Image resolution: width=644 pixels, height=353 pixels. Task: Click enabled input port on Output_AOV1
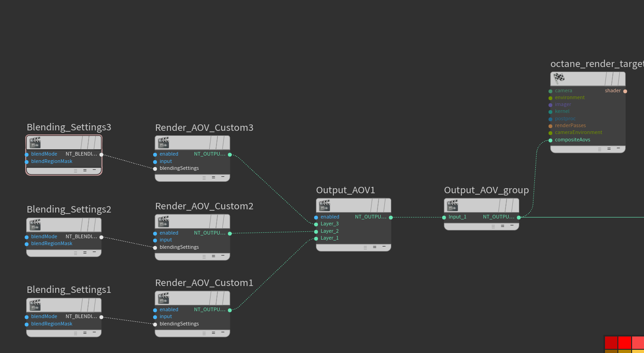316,218
